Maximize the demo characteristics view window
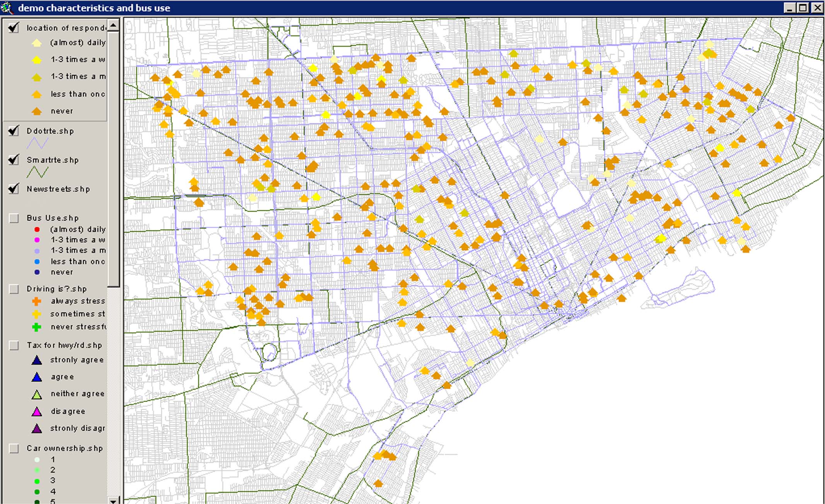Viewport: 825px width, 504px height. (x=803, y=8)
